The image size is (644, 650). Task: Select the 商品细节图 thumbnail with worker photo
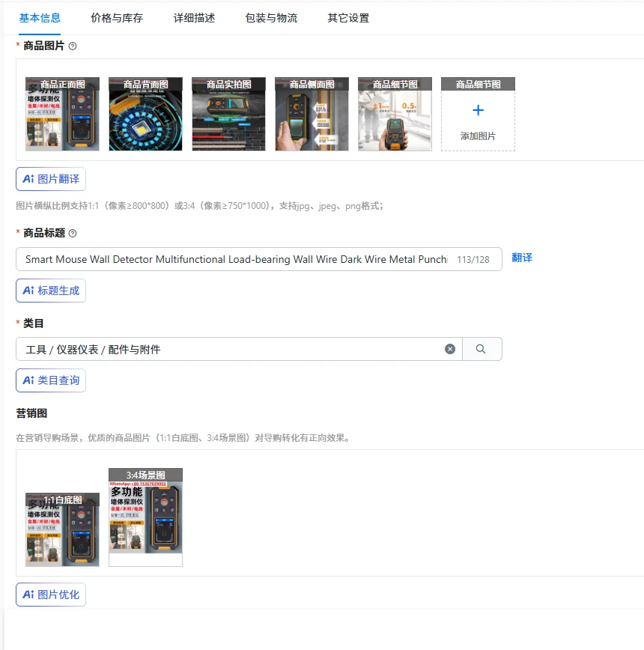395,114
